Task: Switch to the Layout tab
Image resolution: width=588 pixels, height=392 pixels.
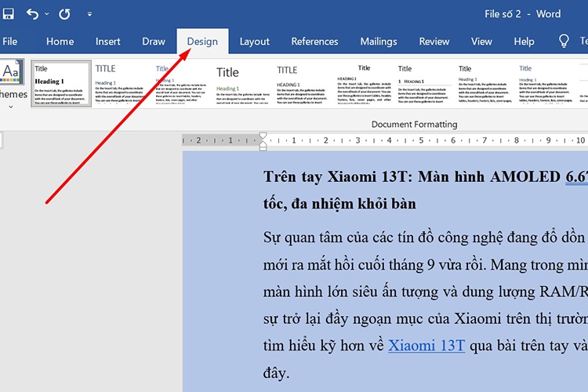Action: [x=255, y=42]
